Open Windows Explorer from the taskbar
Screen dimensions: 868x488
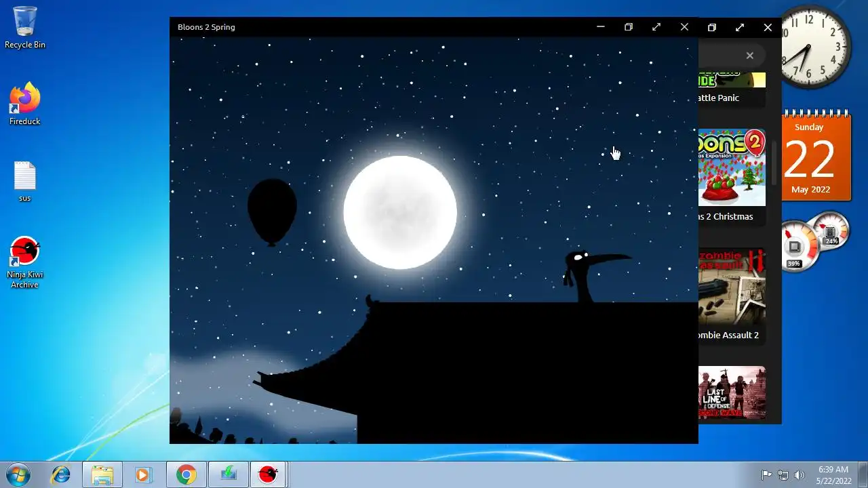click(102, 474)
